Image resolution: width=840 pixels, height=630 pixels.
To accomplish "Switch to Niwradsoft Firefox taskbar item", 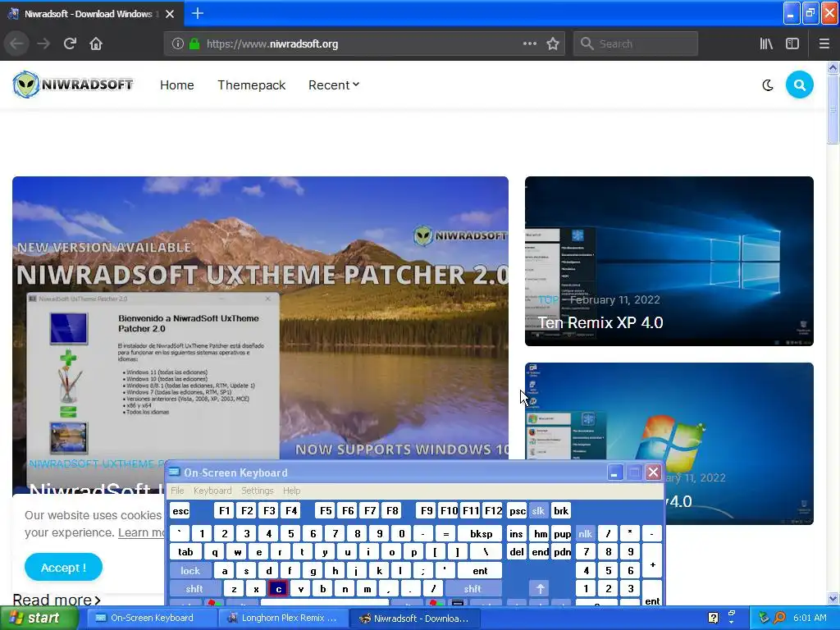I will [x=415, y=618].
